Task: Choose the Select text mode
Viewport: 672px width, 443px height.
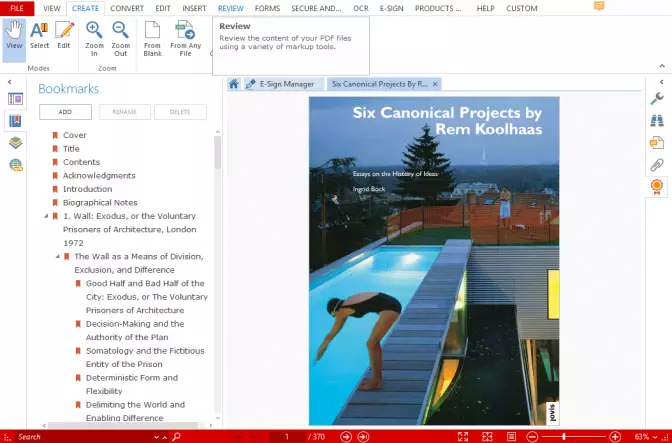Action: [x=39, y=36]
